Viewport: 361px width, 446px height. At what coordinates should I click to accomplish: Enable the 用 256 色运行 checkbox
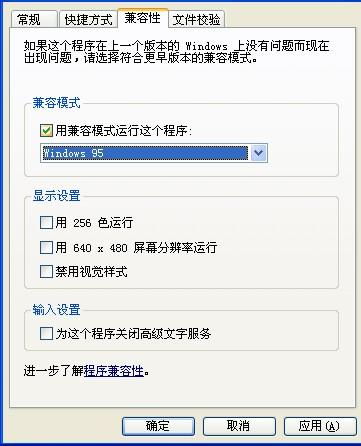pyautogui.click(x=46, y=222)
